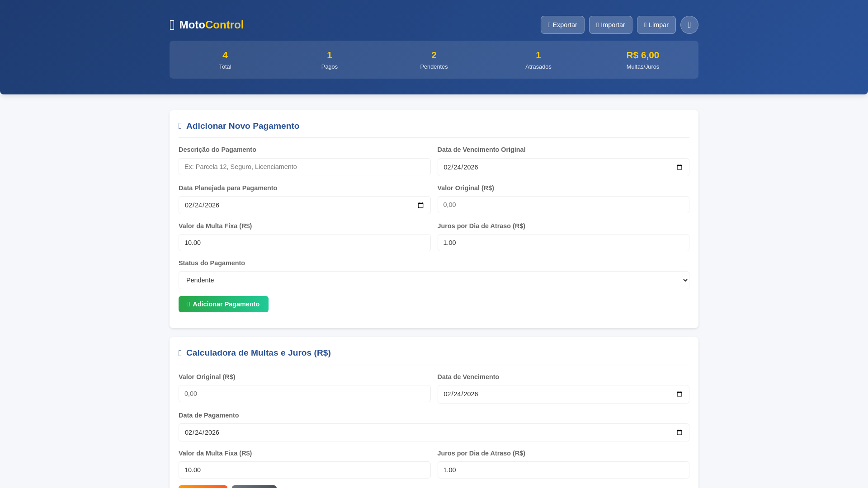This screenshot has width=868, height=488.
Task: Open the calendar picker for Data de Vencimento Original
Action: coord(679,167)
